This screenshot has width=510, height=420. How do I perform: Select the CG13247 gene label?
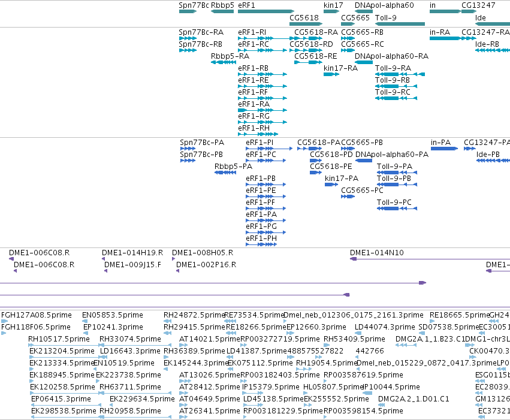[478, 5]
